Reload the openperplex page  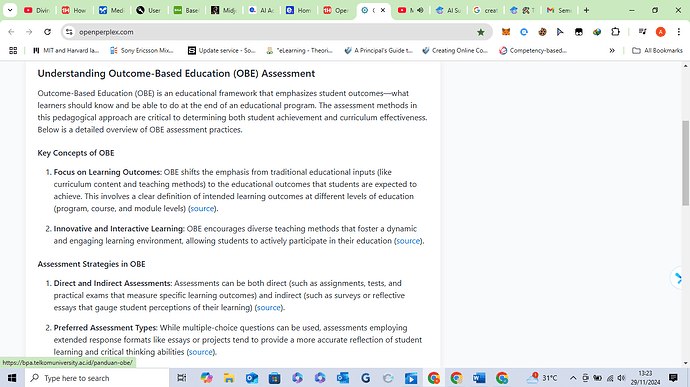47,32
